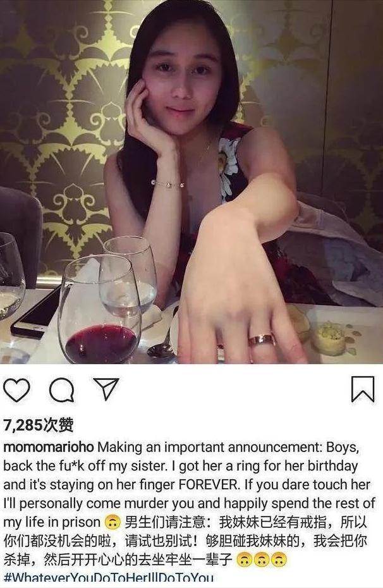
Task: Save the post with the bookmark icon
Action: pos(363,389)
